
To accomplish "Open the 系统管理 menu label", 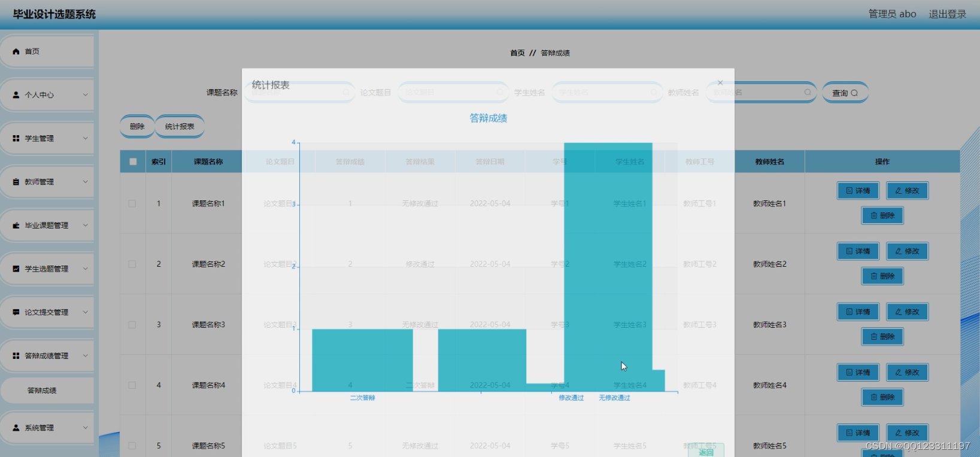I will click(40, 428).
